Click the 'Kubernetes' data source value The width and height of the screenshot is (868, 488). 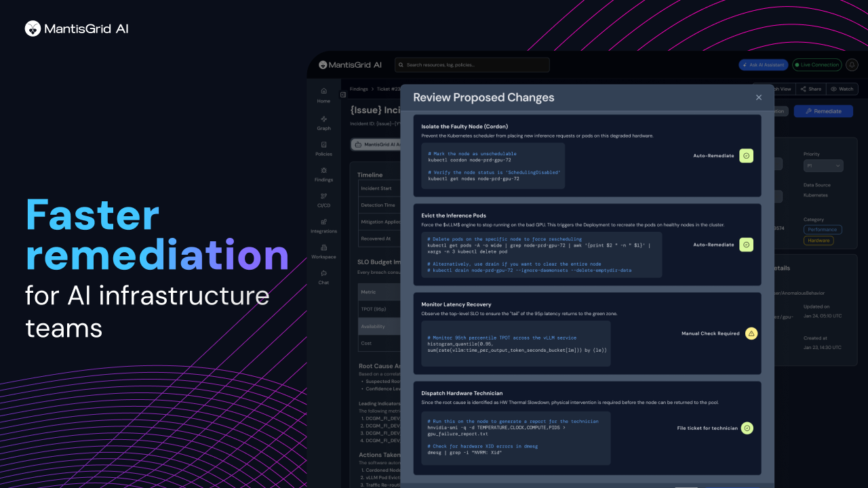click(x=816, y=195)
